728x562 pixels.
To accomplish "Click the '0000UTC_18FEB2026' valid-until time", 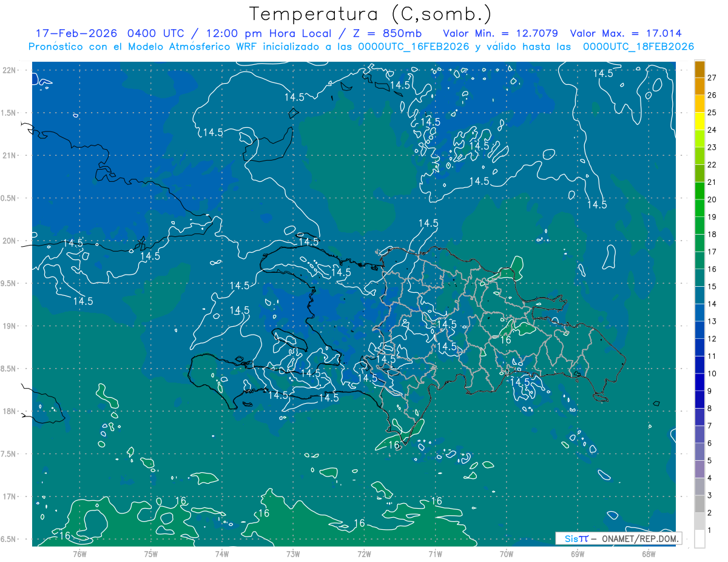I will 638,47.
